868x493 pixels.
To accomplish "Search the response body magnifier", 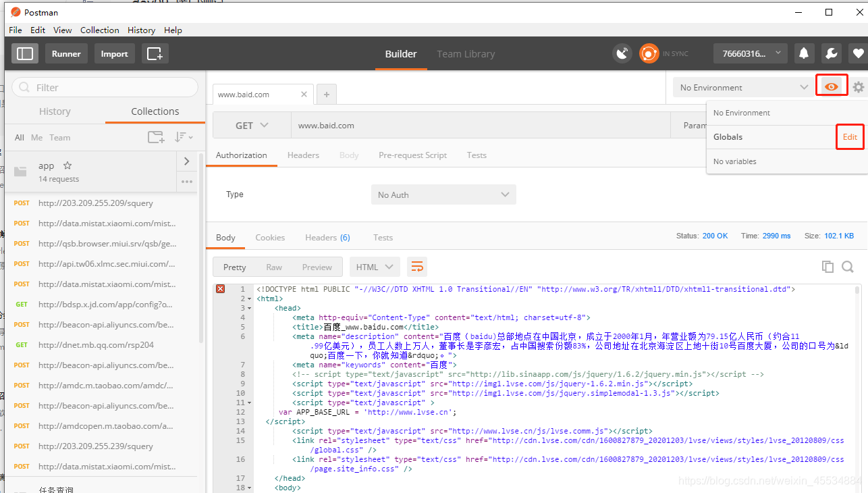I will [848, 267].
